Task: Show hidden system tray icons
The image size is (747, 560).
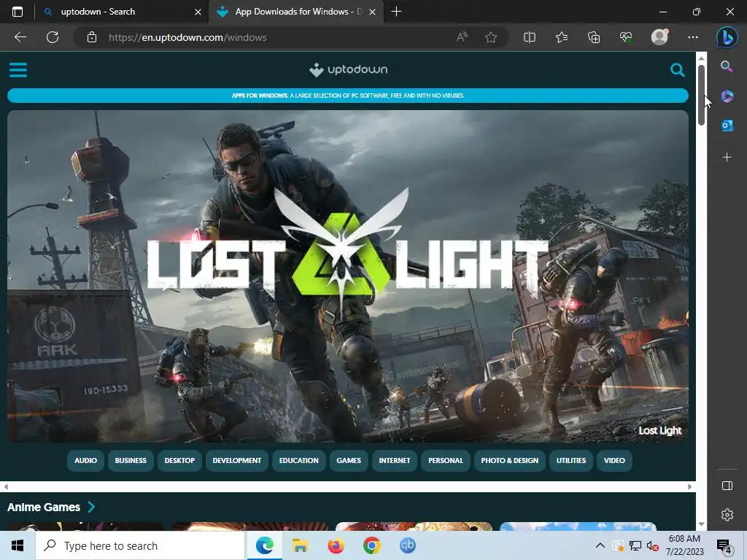Action: [x=600, y=545]
